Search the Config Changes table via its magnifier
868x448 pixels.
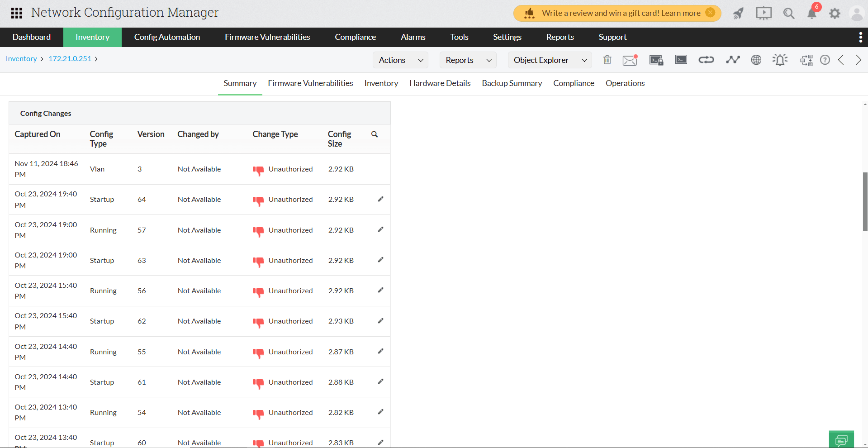tap(374, 134)
